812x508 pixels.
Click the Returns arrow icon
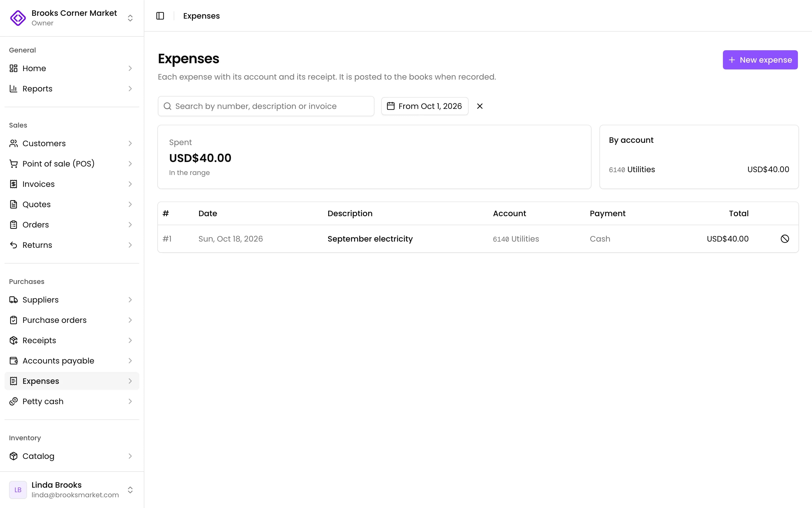tap(14, 245)
